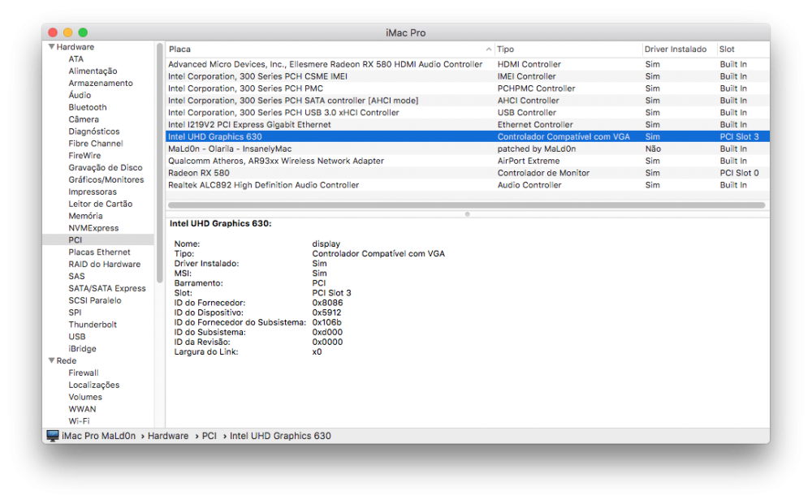Select USB in the sidebar
The height and width of the screenshot is (504, 812).
click(x=76, y=336)
